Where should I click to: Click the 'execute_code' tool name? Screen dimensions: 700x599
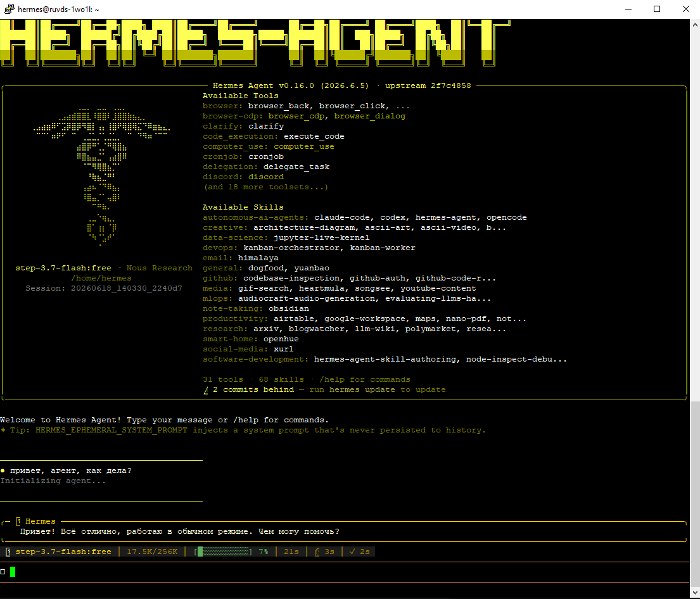(x=314, y=136)
